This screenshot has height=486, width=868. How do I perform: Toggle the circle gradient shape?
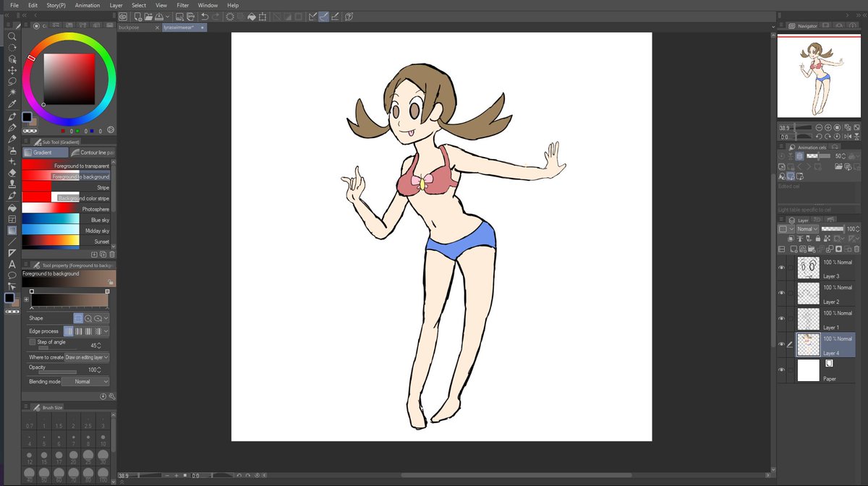pos(88,317)
